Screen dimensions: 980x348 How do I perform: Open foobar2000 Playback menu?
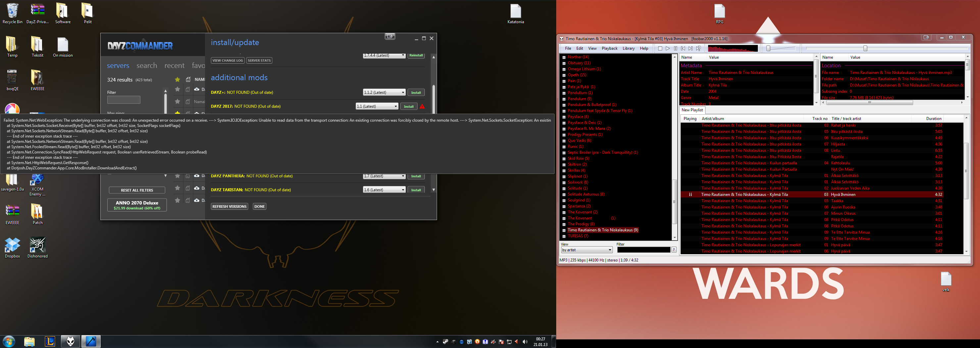(610, 48)
